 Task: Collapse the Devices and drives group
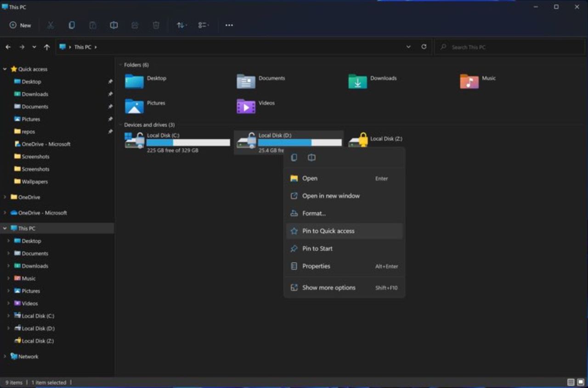[x=120, y=125]
